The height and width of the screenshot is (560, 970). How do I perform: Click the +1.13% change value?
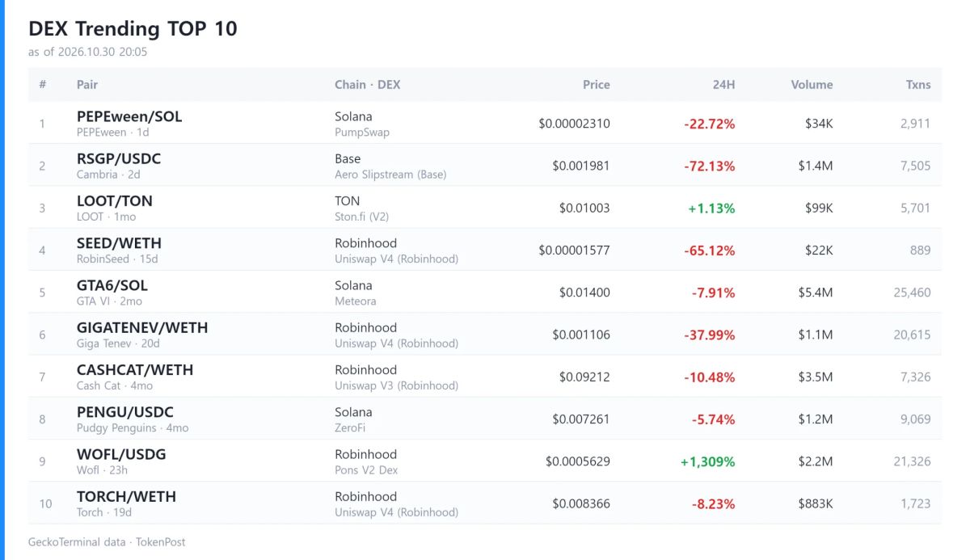tap(711, 208)
